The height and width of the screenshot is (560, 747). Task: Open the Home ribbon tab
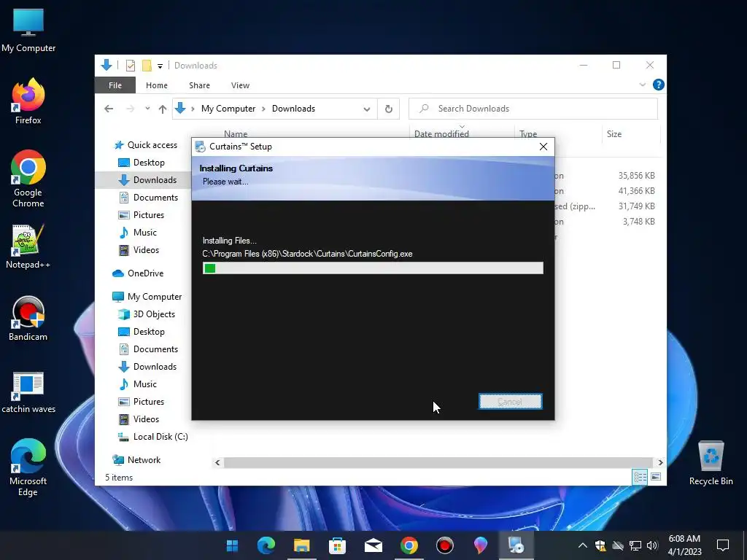(x=157, y=85)
